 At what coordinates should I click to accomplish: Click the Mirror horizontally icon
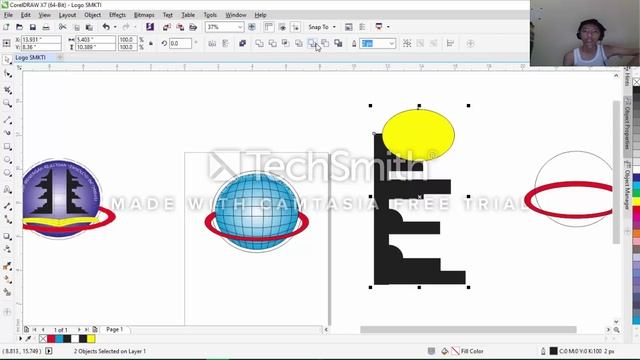tap(212, 43)
